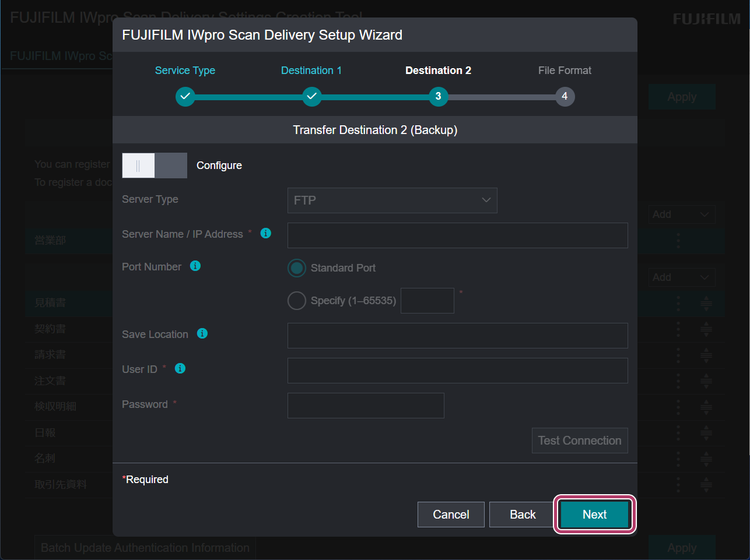Click the reorder icon on 名刺 row
The image size is (750, 560).
click(706, 459)
